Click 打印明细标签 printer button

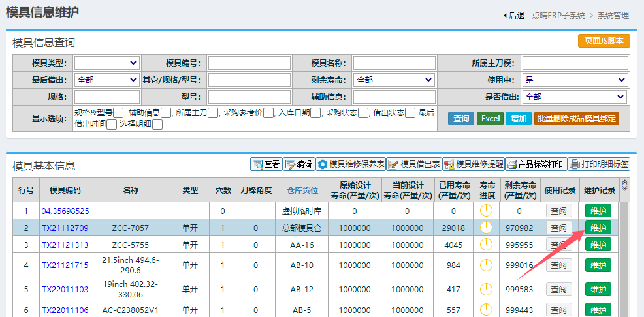(x=599, y=164)
